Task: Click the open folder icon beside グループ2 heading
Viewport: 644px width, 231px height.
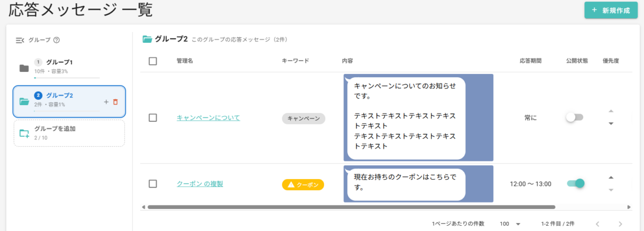Action: point(147,39)
